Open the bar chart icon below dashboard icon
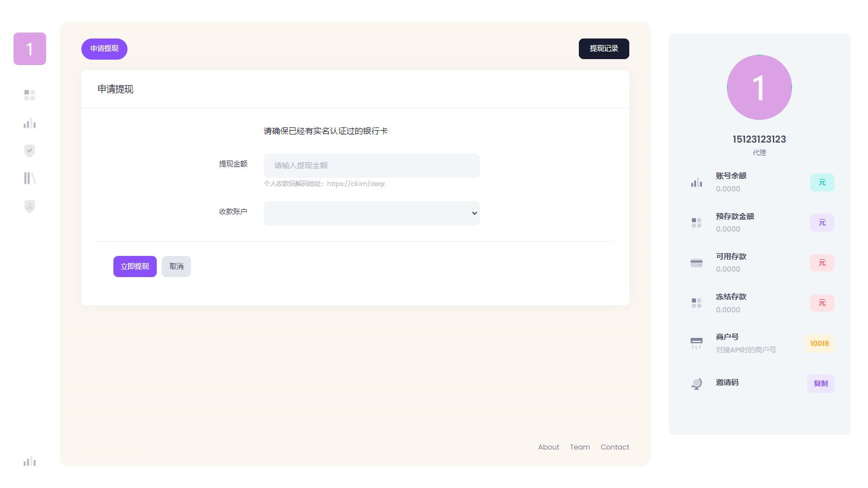868x488 pixels. (x=30, y=123)
